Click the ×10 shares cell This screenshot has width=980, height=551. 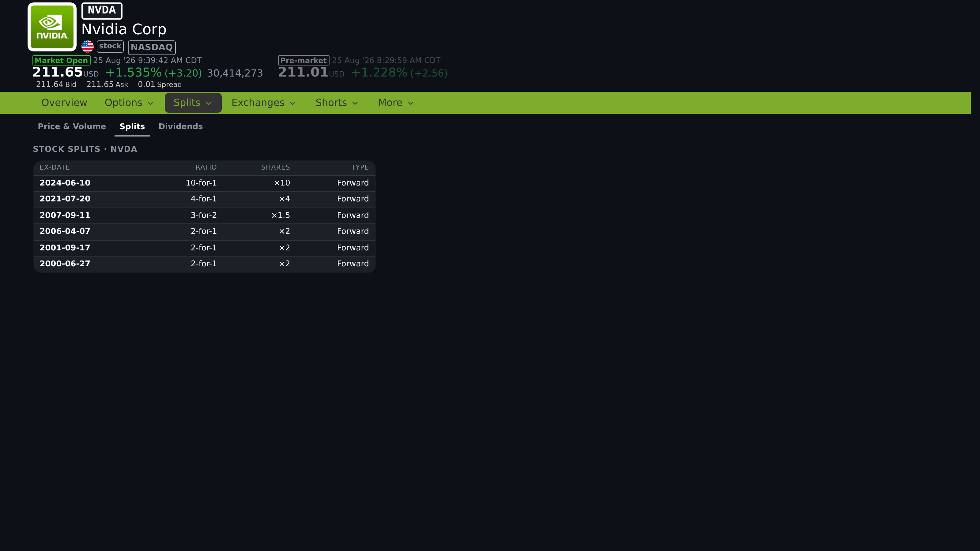[282, 183]
